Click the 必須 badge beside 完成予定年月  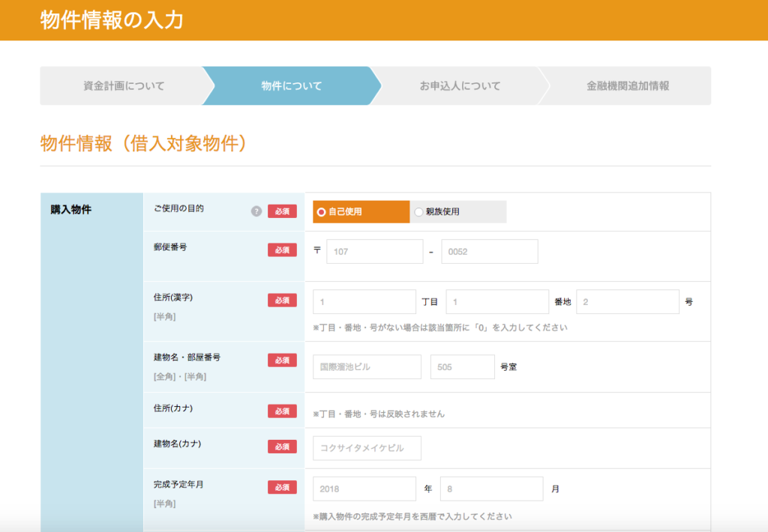click(x=282, y=486)
